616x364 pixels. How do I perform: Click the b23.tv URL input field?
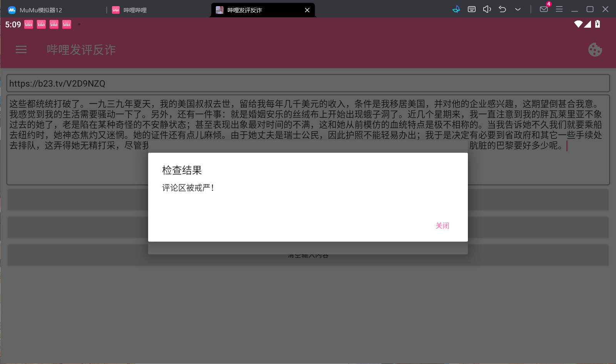[x=308, y=83]
